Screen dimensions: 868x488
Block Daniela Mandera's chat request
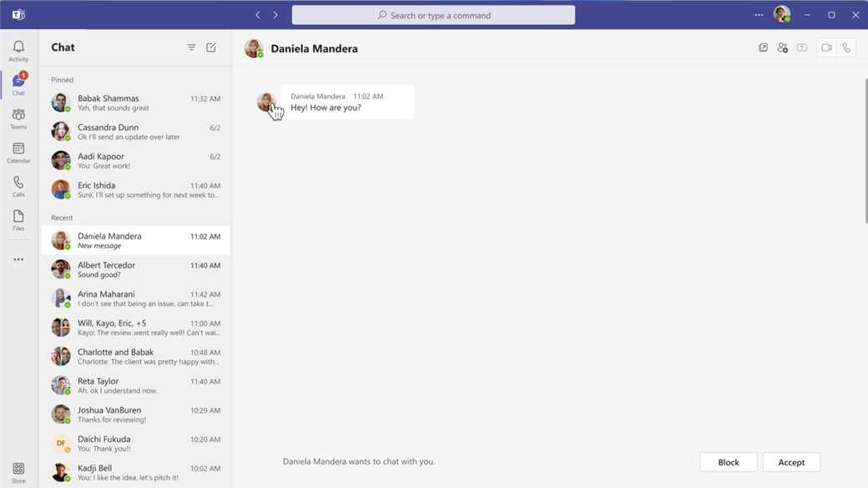728,462
